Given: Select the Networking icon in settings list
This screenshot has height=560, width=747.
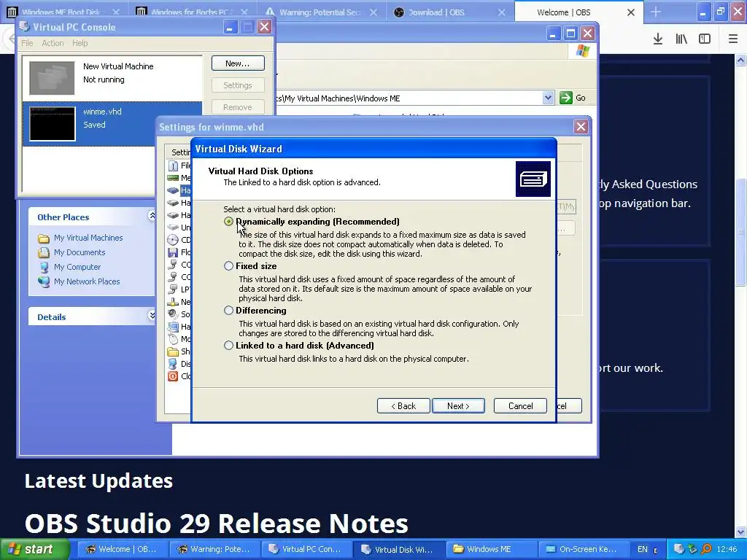Looking at the screenshot, I should click(x=173, y=302).
